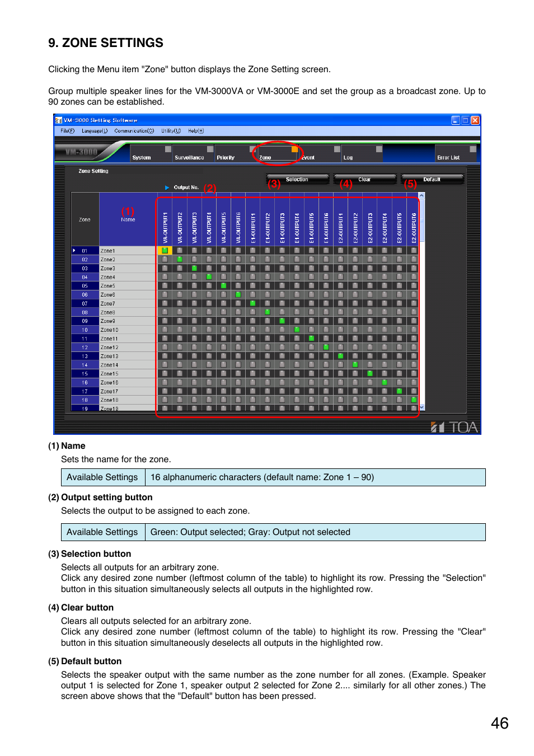Deselect E1-OUTPUT2 for Zone8

point(268,312)
